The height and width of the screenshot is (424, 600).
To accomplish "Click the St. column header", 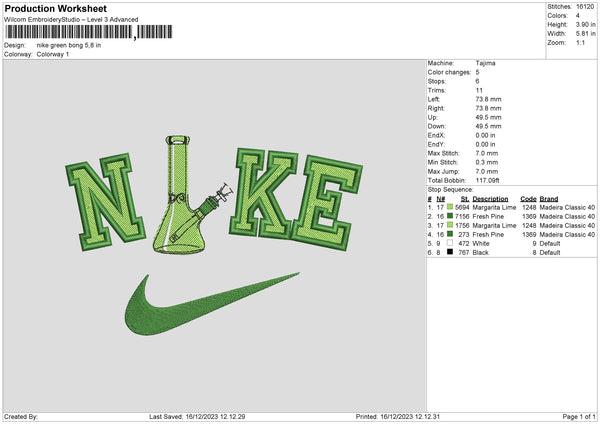I will [465, 199].
